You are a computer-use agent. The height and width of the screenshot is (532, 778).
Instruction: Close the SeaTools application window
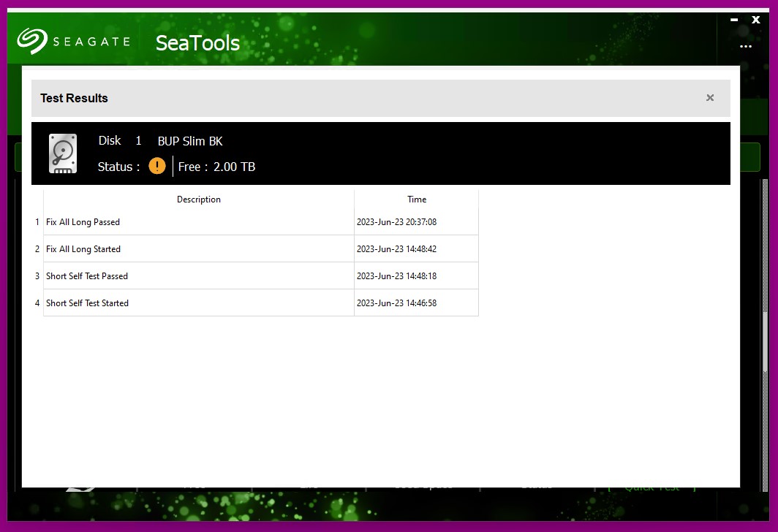[x=756, y=20]
